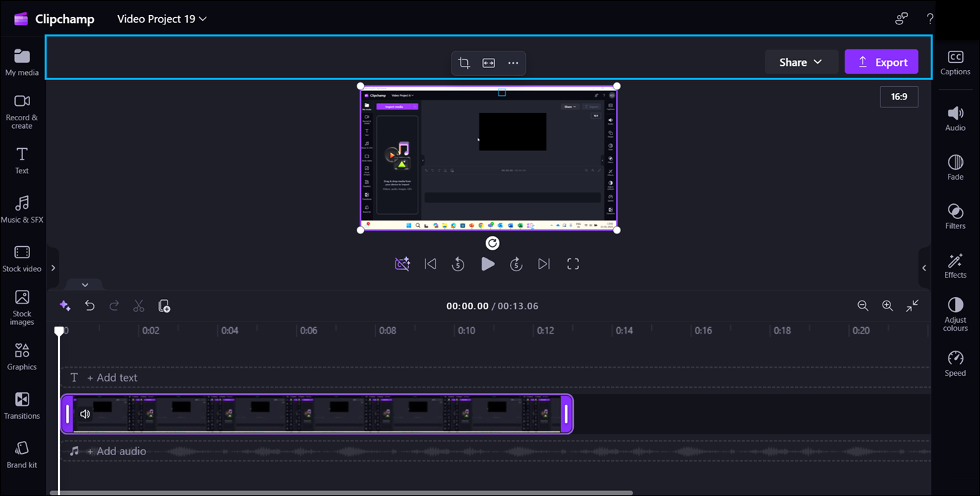980x496 pixels.
Task: Skip to the end of video
Action: (544, 264)
